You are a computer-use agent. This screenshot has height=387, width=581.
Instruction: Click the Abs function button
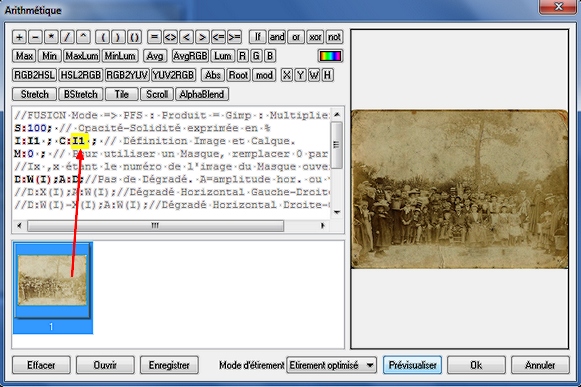[213, 75]
